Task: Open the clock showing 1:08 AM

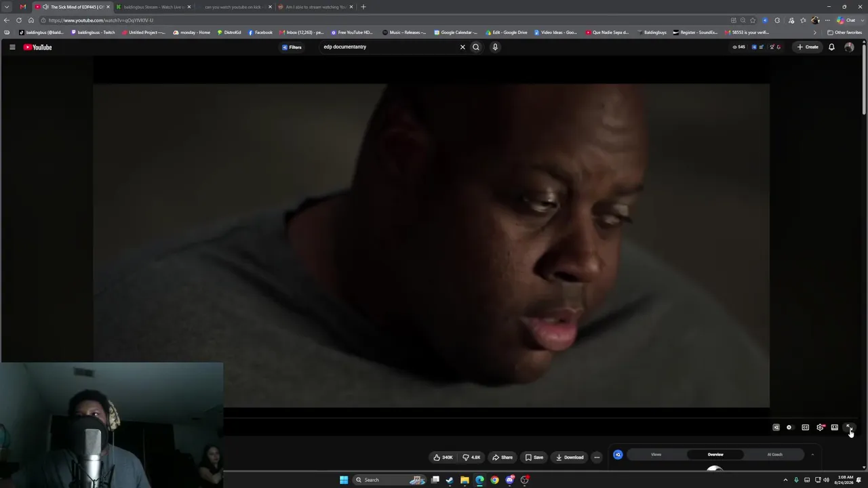Action: 846,480
